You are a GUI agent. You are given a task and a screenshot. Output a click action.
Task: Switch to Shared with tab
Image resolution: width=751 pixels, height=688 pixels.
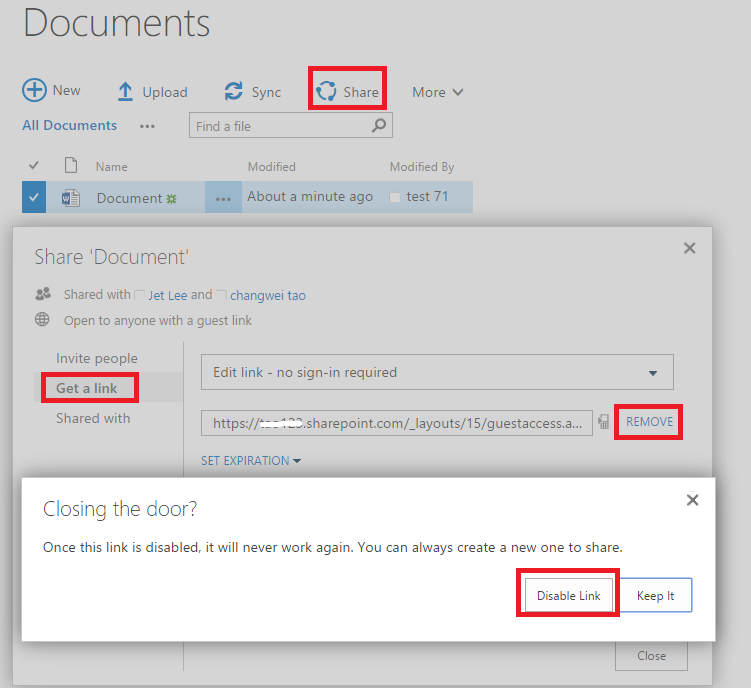pos(93,418)
